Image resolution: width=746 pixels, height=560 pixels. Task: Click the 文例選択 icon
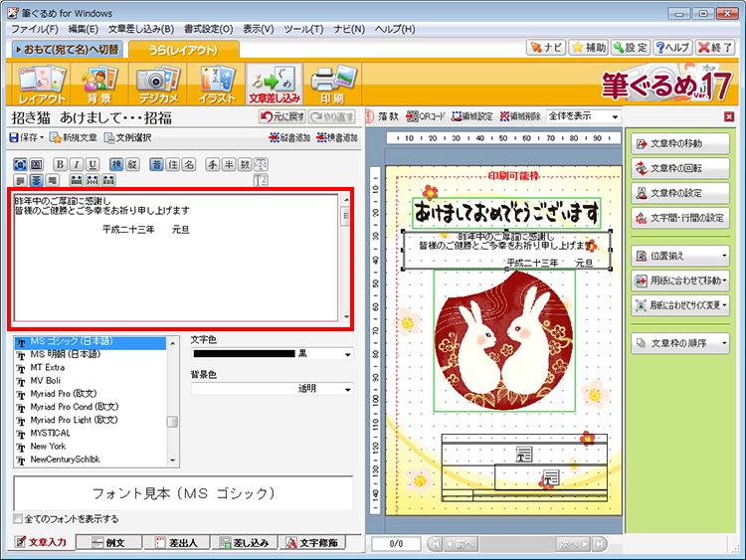127,138
